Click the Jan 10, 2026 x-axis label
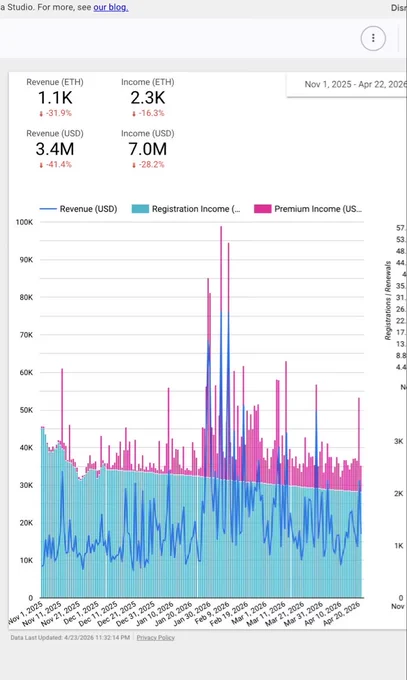 [x=155, y=614]
